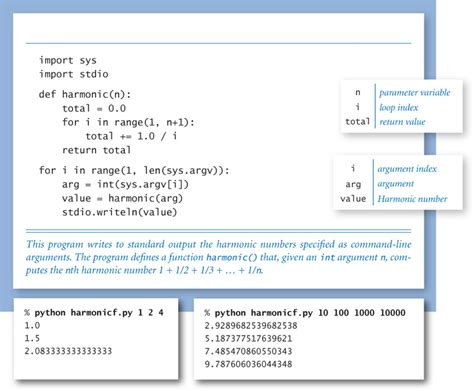Click the 'import sys' code line
This screenshot has height=391, width=474.
pos(68,60)
